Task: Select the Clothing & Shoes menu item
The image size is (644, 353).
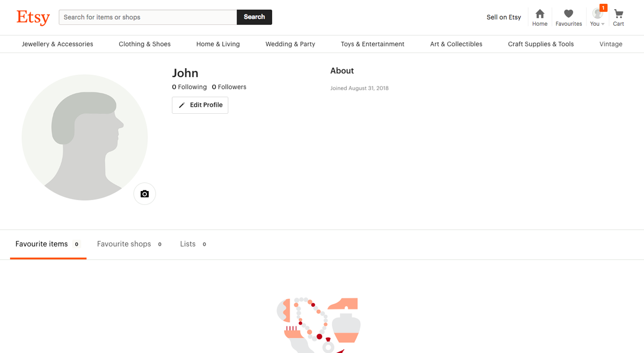Action: click(x=144, y=44)
